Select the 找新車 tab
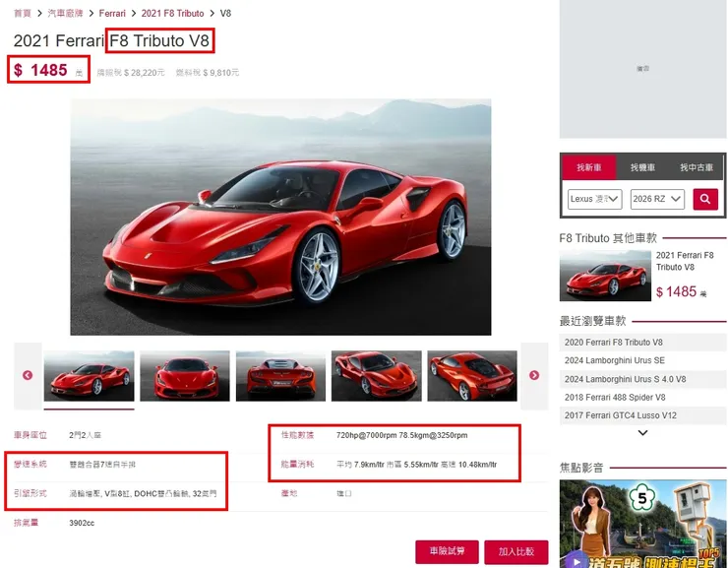The width and height of the screenshot is (728, 568). pyautogui.click(x=588, y=167)
